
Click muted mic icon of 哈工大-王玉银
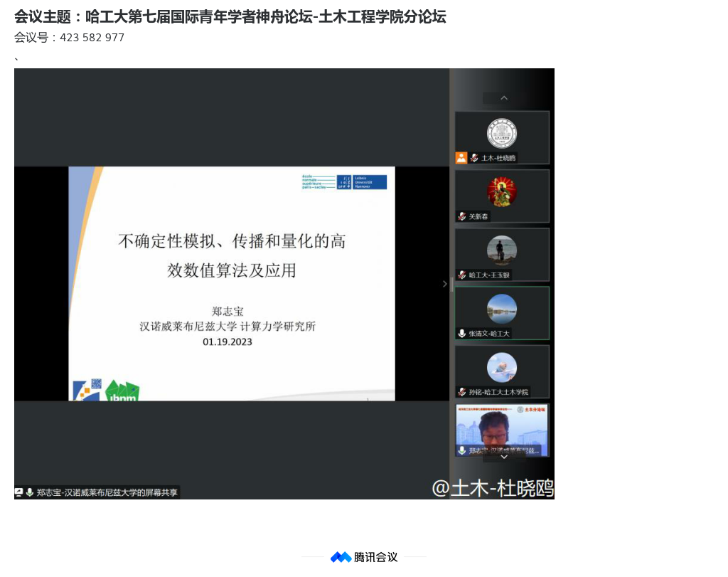[462, 275]
